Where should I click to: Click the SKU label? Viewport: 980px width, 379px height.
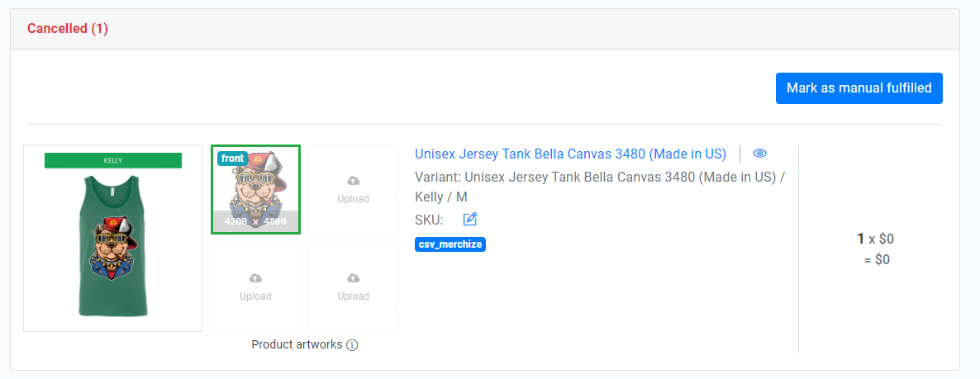point(429,220)
